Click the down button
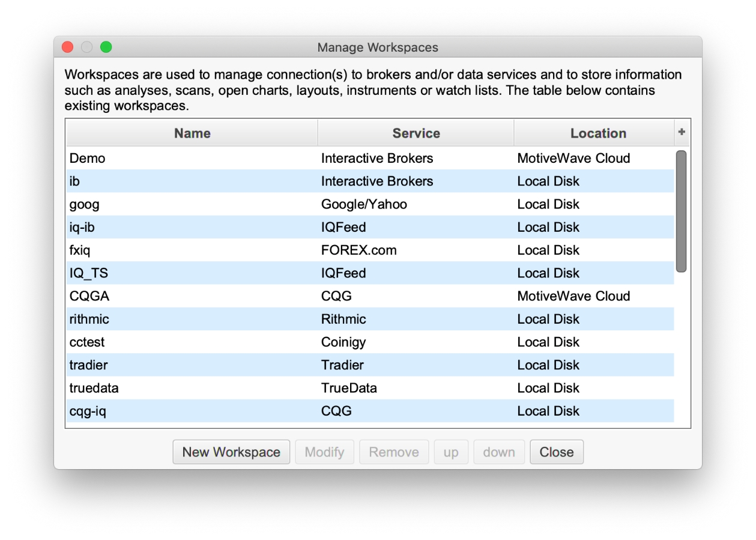Viewport: 756px width, 540px height. (x=499, y=452)
